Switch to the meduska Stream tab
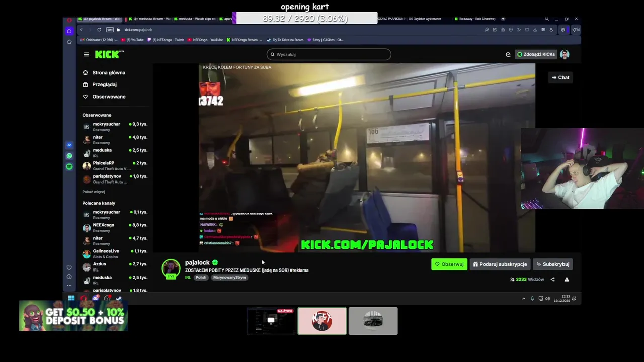 (x=149, y=19)
